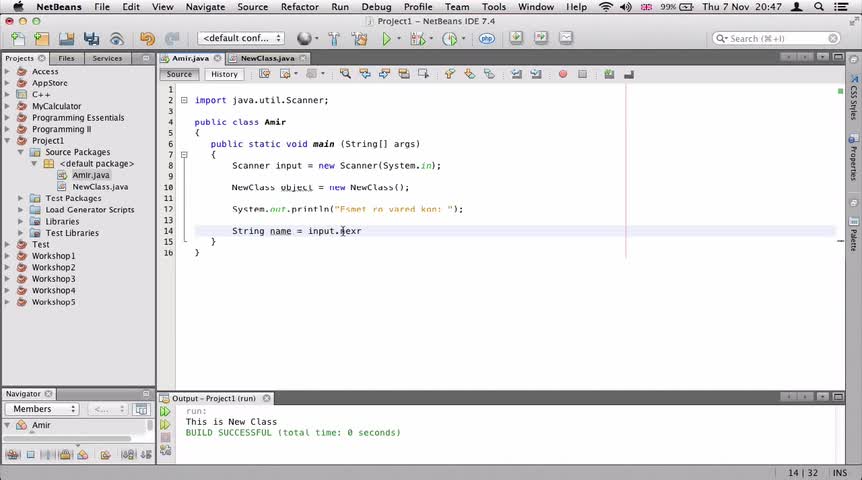Screen dimensions: 862x480
Task: Expand the Workshop3 project node
Action: click(7, 279)
